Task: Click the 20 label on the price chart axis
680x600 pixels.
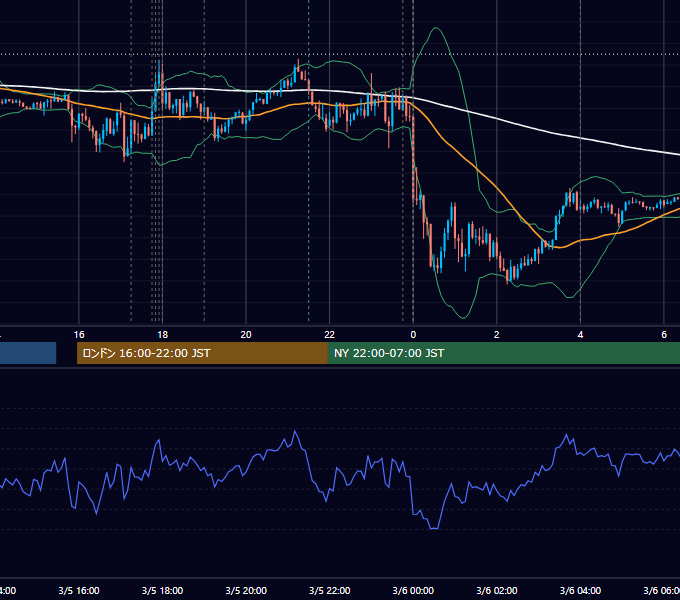Action: point(246,335)
